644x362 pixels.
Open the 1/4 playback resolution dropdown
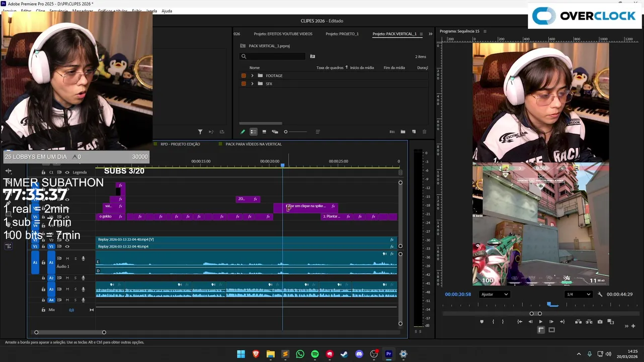pyautogui.click(x=578, y=294)
